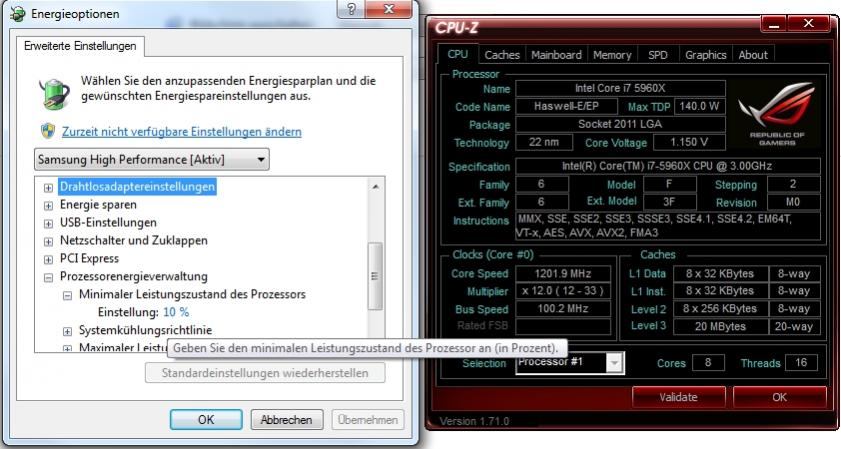This screenshot has height=449, width=841.
Task: Click the empty Rated FSB field
Action: [563, 326]
